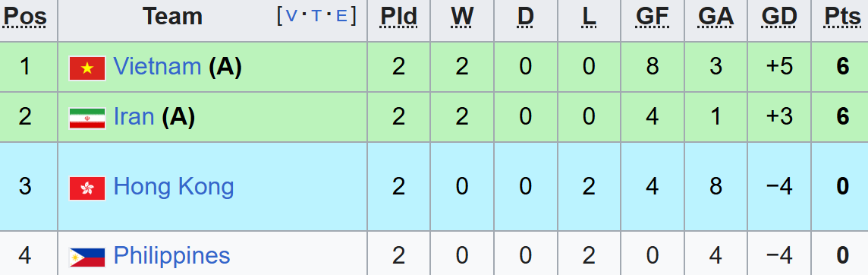
Task: Click the Pld column header
Action: pos(398,17)
